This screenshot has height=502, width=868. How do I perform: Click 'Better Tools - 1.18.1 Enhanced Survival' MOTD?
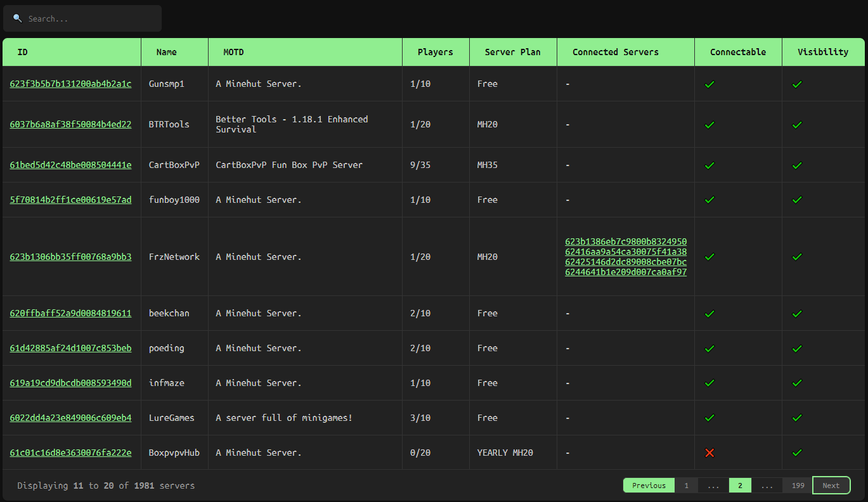(292, 124)
